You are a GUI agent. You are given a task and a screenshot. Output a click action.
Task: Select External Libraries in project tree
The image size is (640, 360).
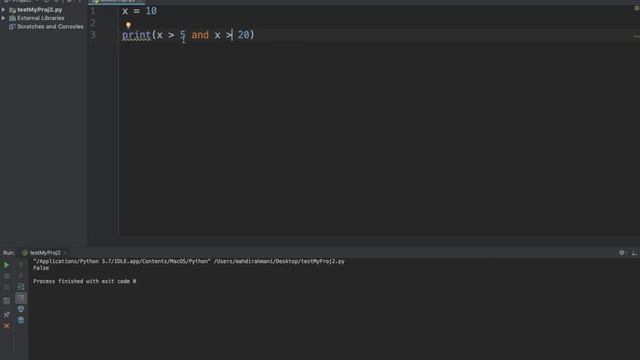pos(40,18)
